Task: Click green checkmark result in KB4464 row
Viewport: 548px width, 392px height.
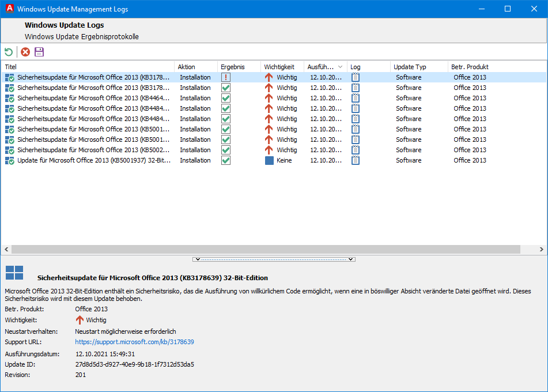Action: [x=226, y=98]
